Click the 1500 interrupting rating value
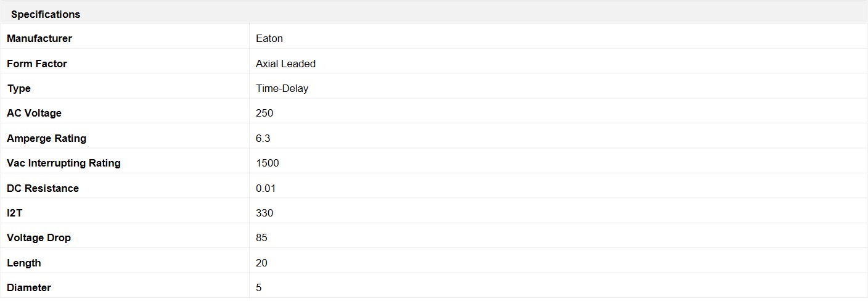Image resolution: width=868 pixels, height=301 pixels. [x=268, y=163]
